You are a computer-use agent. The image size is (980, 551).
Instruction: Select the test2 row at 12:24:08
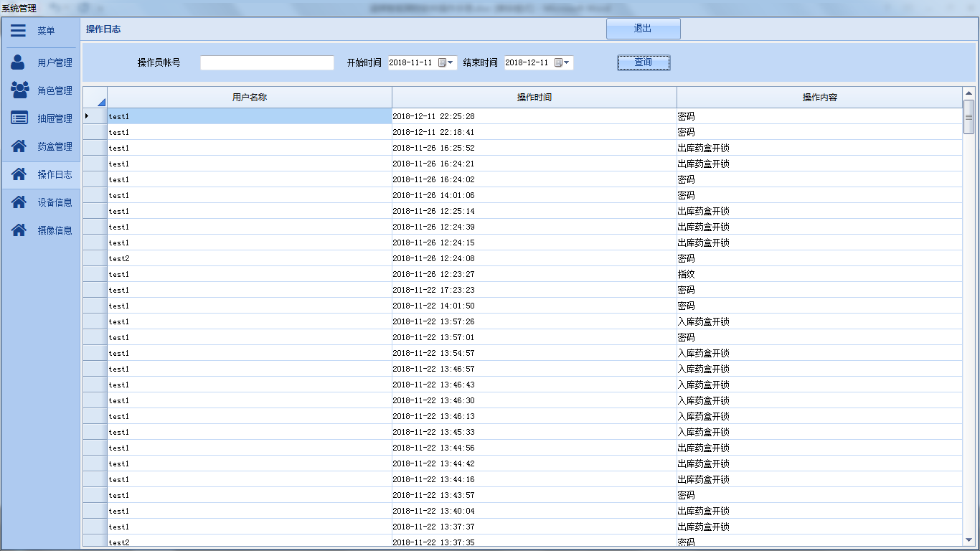tap(249, 258)
